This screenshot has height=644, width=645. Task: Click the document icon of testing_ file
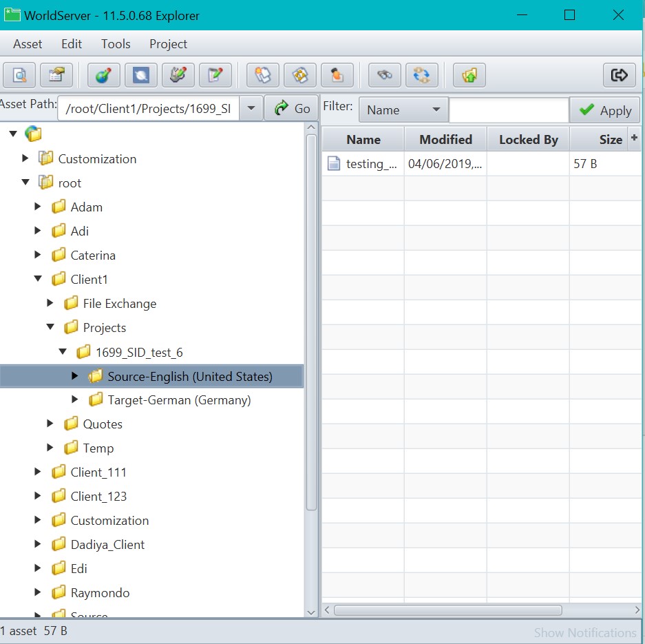(334, 163)
